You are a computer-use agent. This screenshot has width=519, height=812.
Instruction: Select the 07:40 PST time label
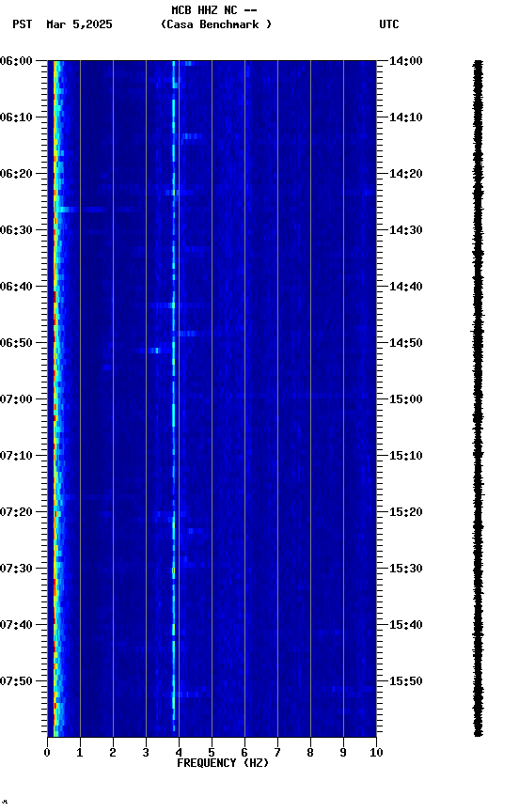(x=16, y=625)
